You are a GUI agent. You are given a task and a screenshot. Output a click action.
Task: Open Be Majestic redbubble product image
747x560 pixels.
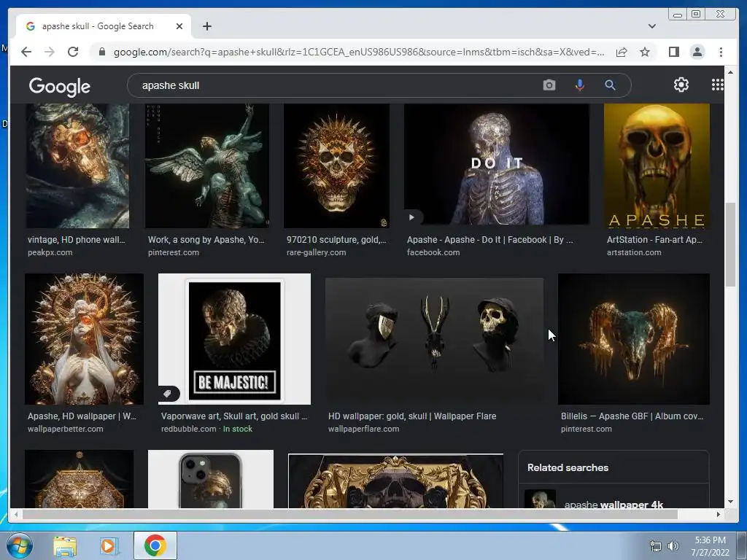[x=234, y=338]
